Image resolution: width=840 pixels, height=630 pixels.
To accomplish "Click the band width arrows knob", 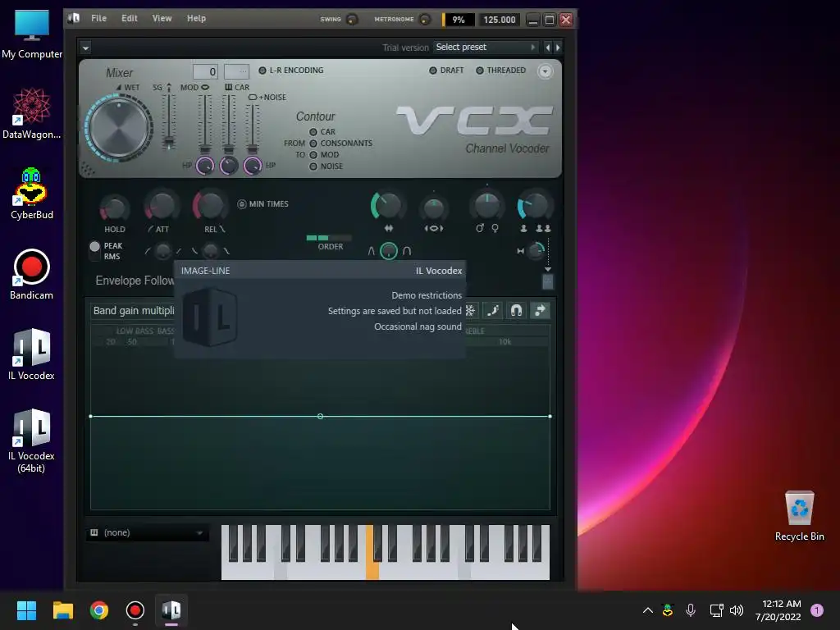I will pyautogui.click(x=387, y=206).
